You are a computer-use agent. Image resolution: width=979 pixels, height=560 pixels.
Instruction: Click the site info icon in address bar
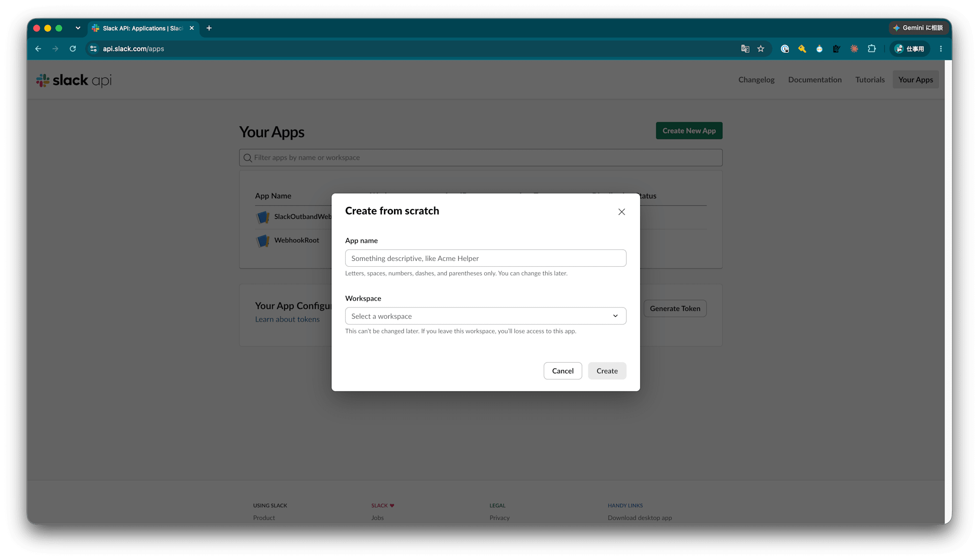[x=93, y=49]
